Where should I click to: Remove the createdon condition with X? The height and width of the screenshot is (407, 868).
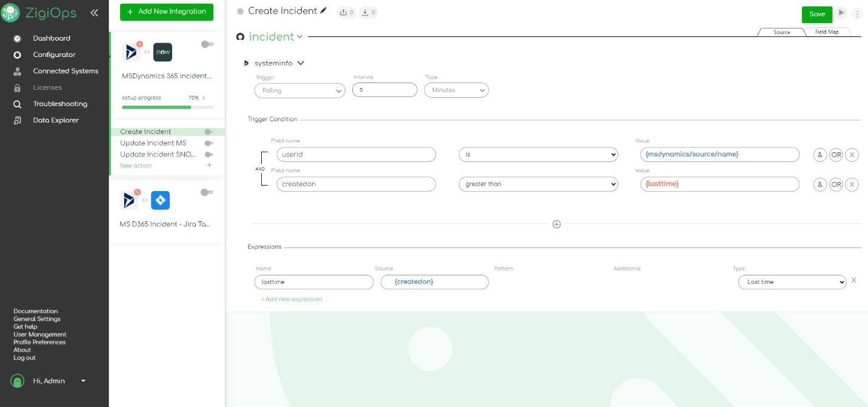[852, 184]
